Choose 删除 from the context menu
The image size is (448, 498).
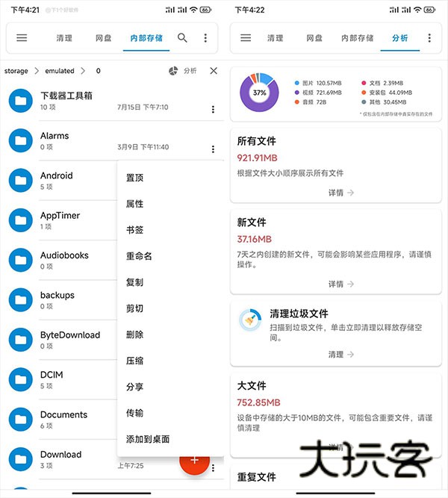(135, 334)
